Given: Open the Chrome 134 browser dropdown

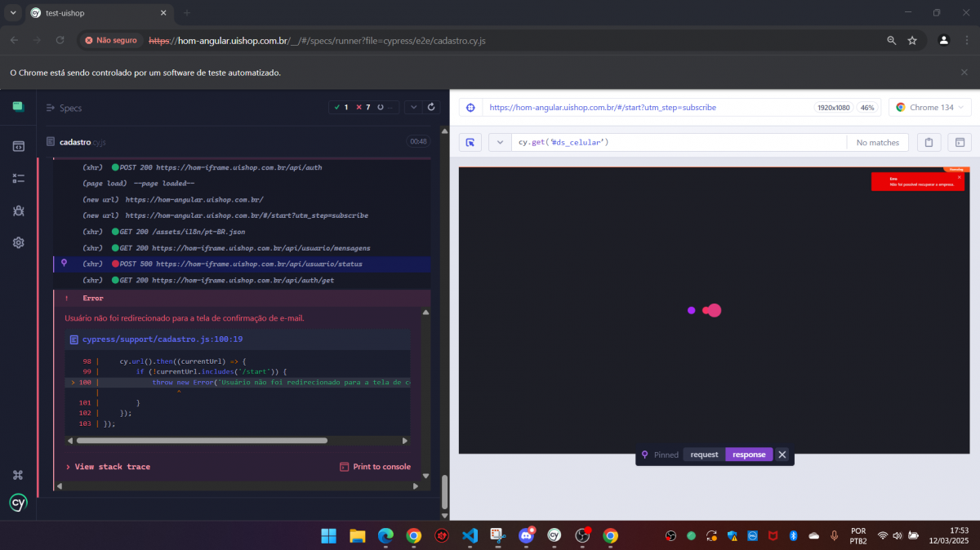Looking at the screenshot, I should 930,108.
